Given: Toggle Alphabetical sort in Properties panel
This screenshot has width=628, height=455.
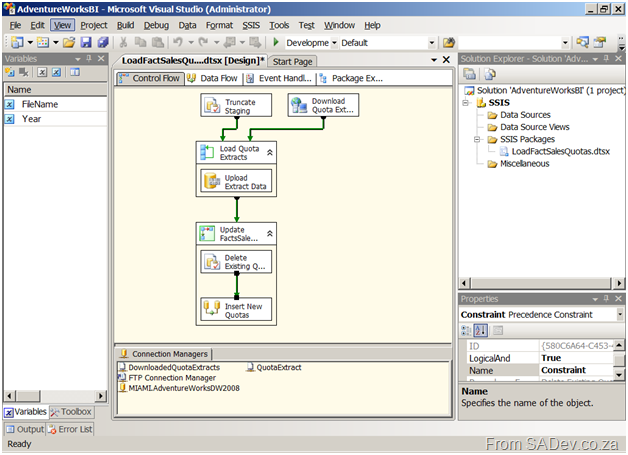Looking at the screenshot, I should 480,330.
